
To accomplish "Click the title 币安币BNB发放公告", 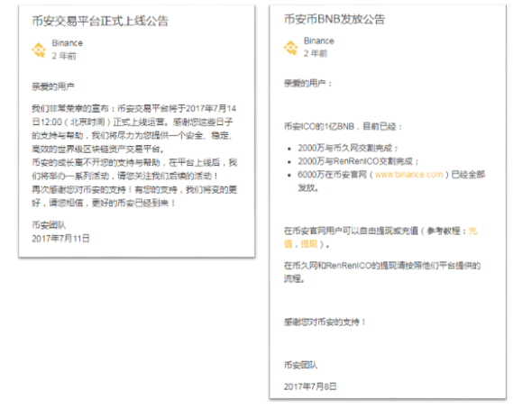I will click(335, 19).
